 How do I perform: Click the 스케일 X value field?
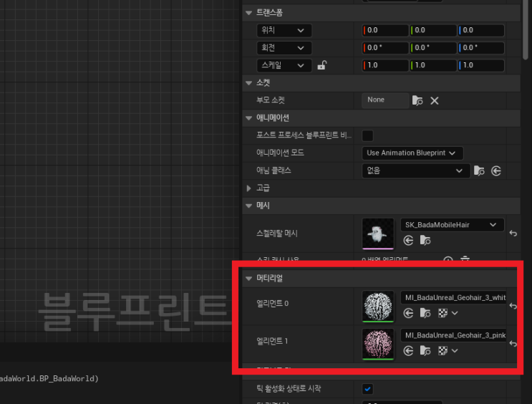[x=385, y=65]
